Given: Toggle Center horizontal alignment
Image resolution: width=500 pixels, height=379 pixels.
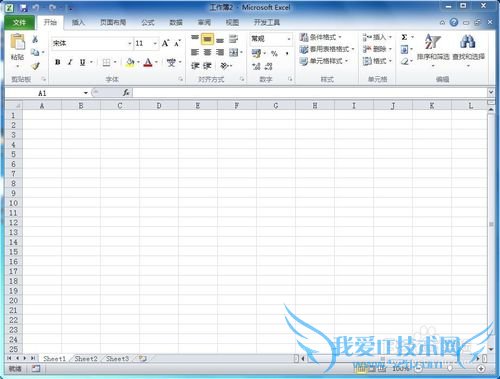Looking at the screenshot, I should coord(207,52).
